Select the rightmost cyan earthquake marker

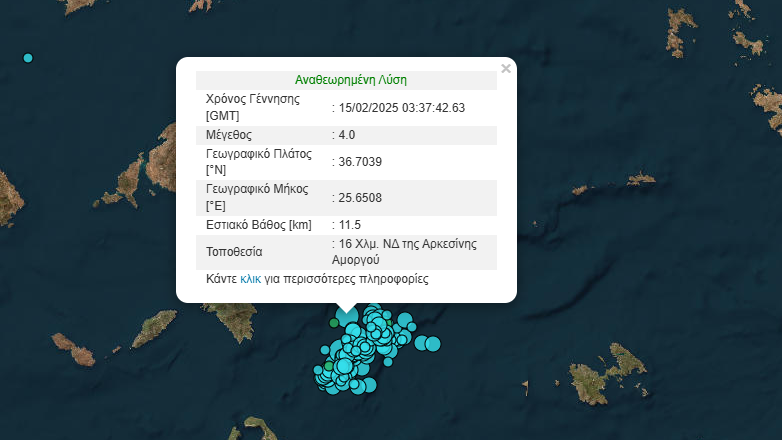(x=433, y=344)
